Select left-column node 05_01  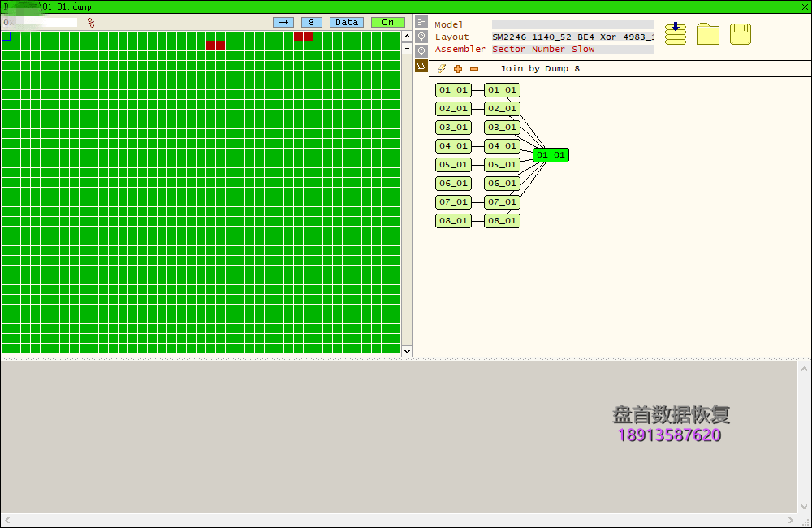pos(454,165)
